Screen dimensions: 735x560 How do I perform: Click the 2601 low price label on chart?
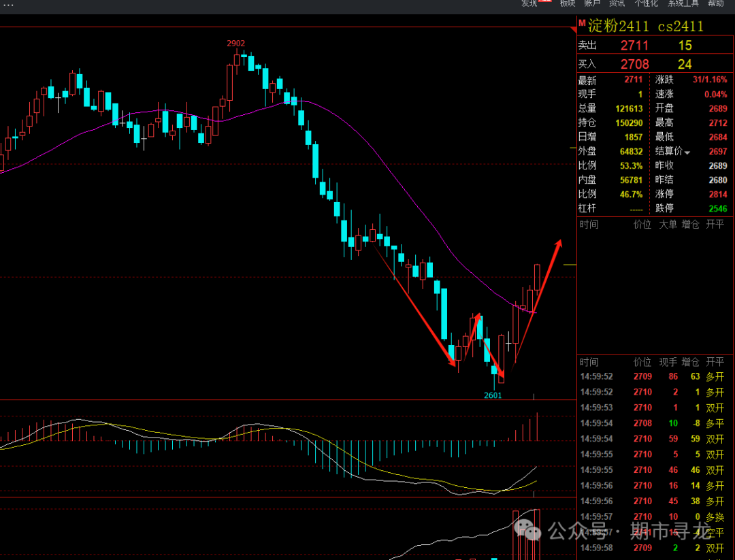click(x=493, y=395)
